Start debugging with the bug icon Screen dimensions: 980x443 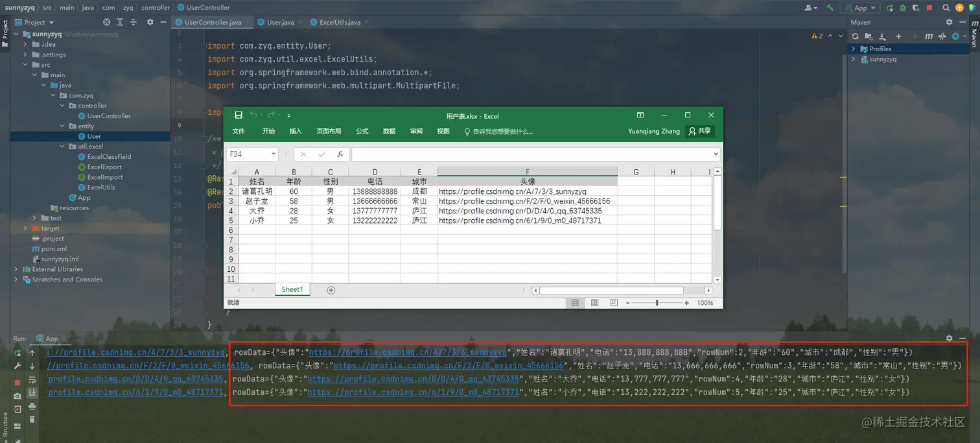tap(903, 8)
